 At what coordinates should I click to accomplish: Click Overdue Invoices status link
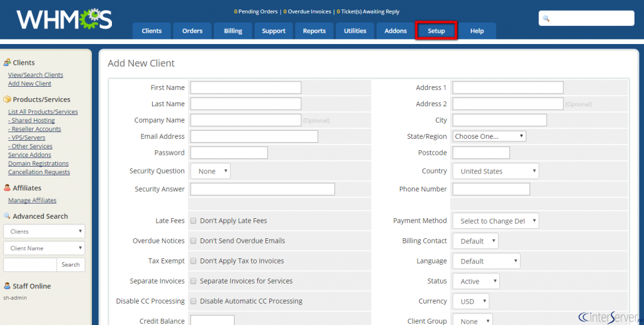click(307, 11)
